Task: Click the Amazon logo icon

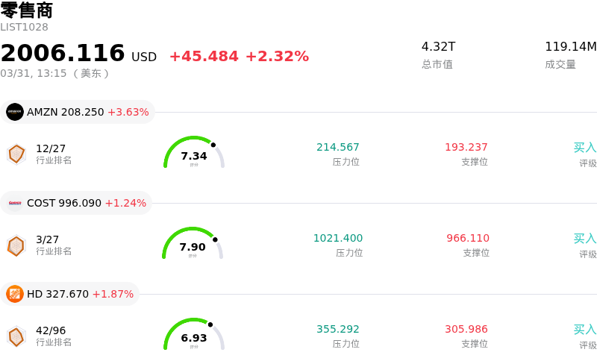Action: 15,112
